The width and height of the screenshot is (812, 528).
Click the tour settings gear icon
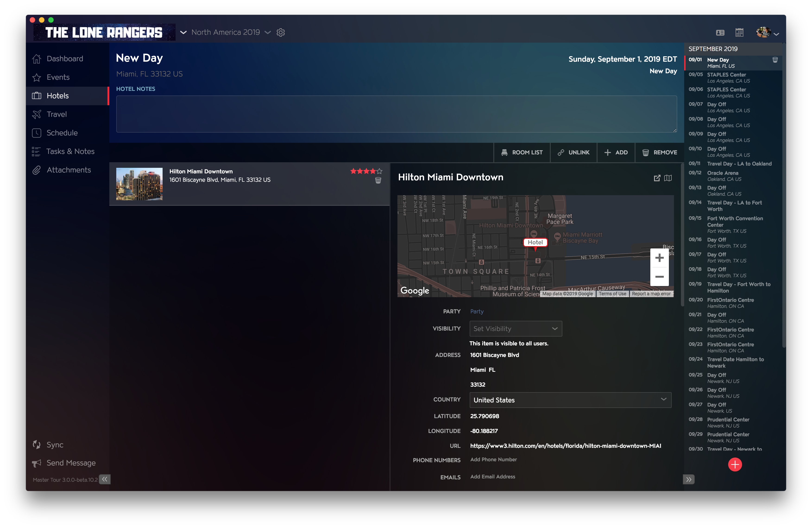(x=280, y=32)
